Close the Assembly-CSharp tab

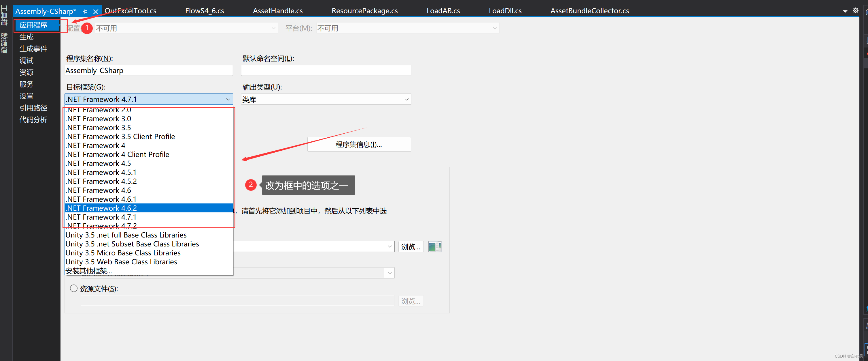tap(96, 12)
